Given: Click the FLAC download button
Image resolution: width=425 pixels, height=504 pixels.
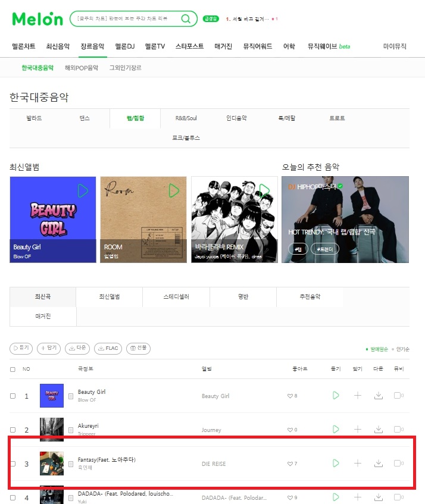Looking at the screenshot, I should pos(108,348).
